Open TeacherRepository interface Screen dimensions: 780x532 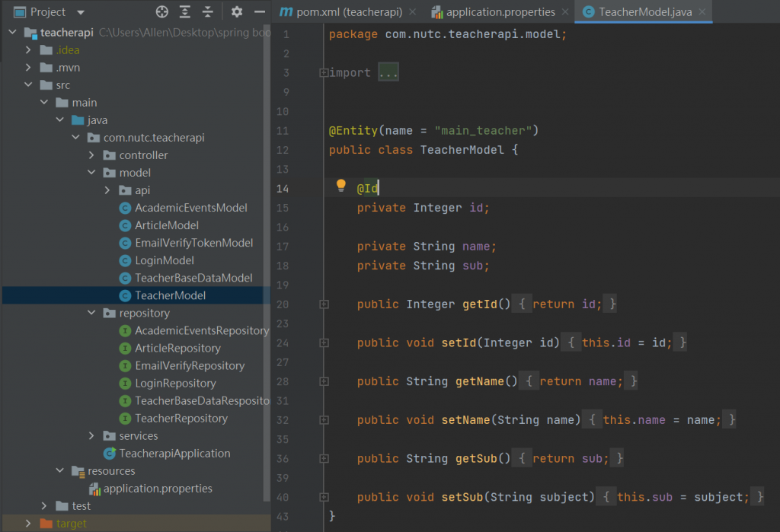coord(181,418)
